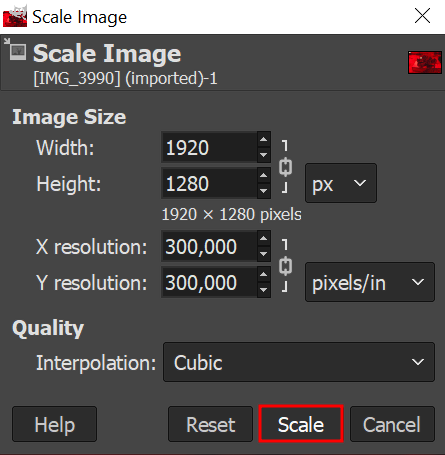Screen dimensions: 445x455
Task: Decrease Height with the down spinner arrow
Action: [x=264, y=191]
